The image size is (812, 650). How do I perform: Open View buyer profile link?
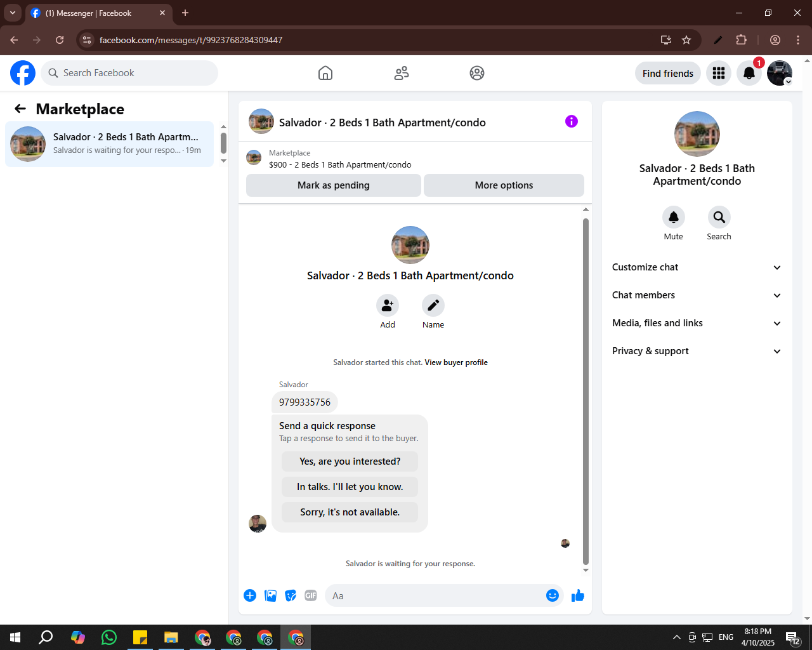click(x=456, y=362)
